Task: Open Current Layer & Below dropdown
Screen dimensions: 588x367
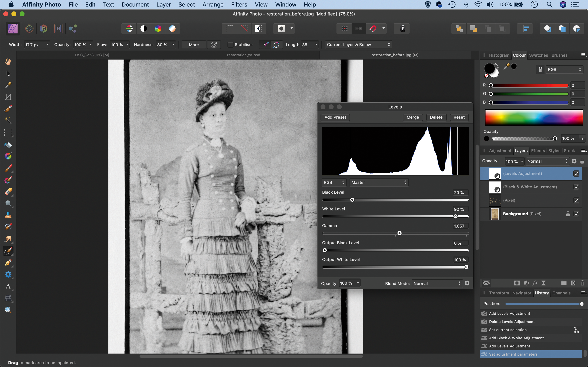Action: pyautogui.click(x=358, y=45)
